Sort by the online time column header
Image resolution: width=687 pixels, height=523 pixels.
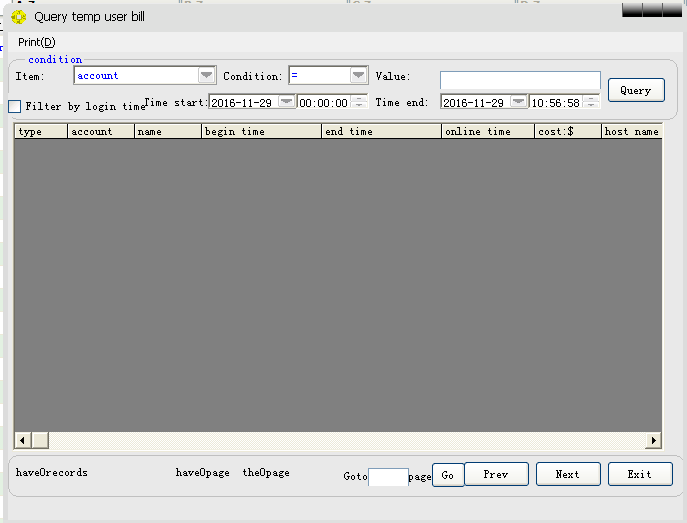pos(488,131)
